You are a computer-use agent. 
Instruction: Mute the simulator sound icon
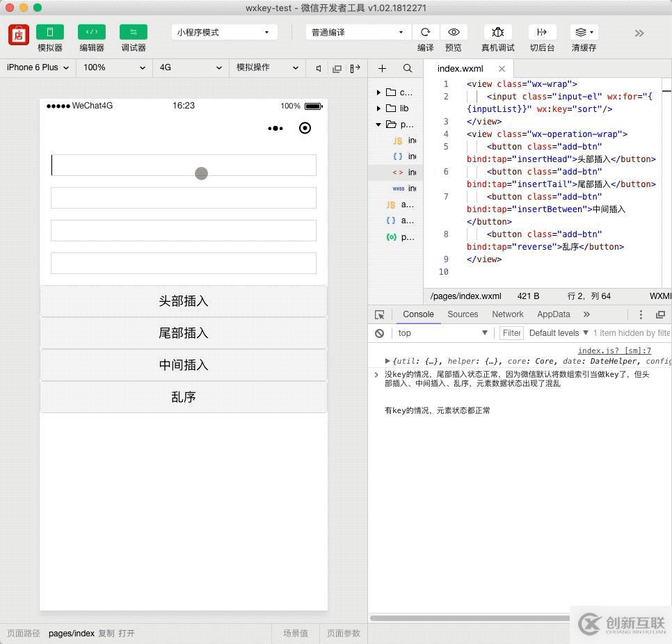pyautogui.click(x=319, y=69)
